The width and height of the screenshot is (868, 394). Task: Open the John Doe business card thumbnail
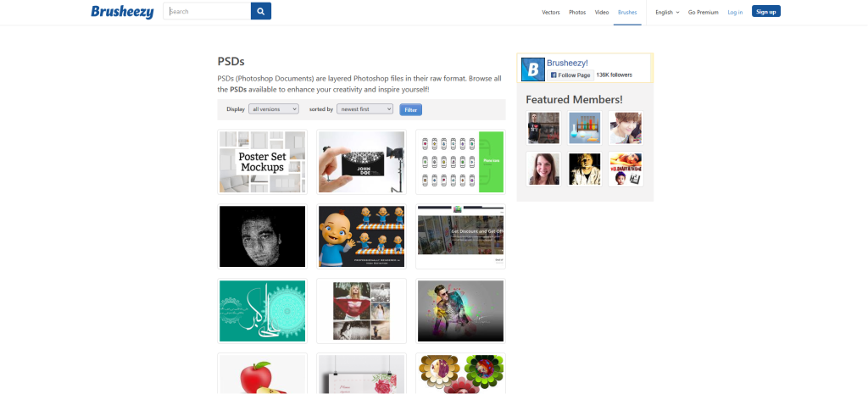tap(361, 162)
